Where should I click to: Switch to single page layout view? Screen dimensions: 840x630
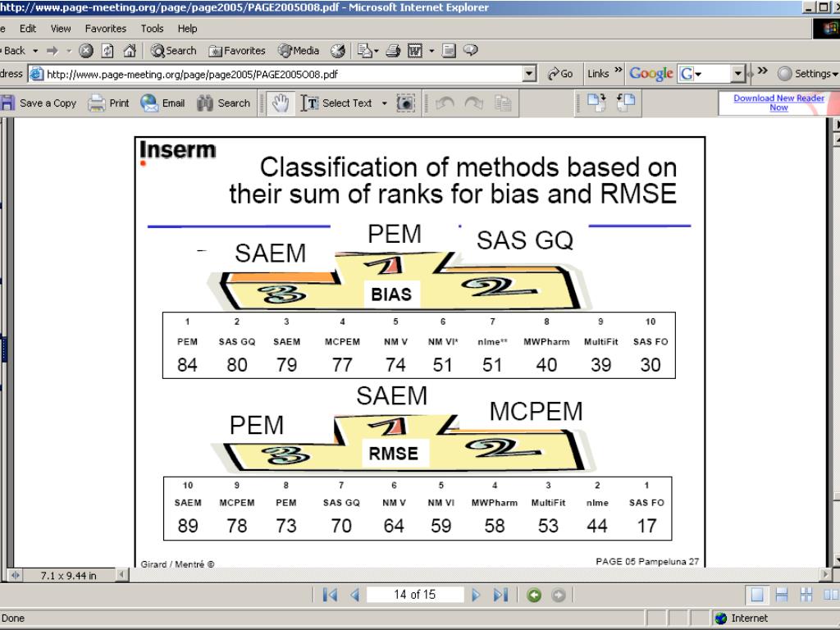pyautogui.click(x=759, y=595)
